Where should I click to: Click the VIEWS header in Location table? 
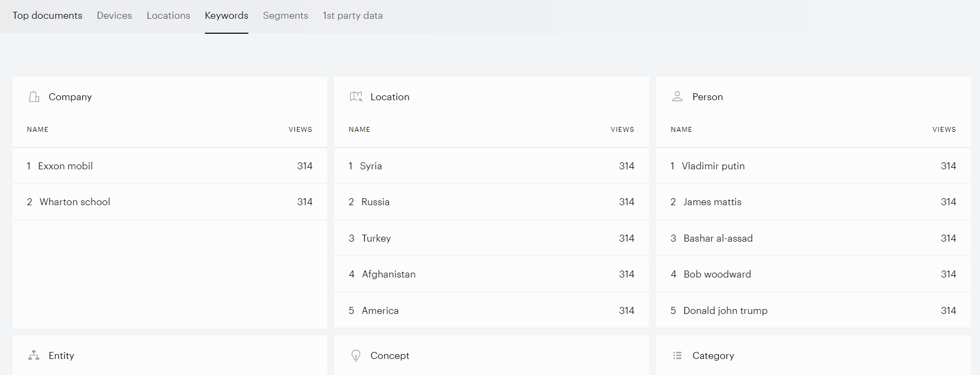click(622, 130)
